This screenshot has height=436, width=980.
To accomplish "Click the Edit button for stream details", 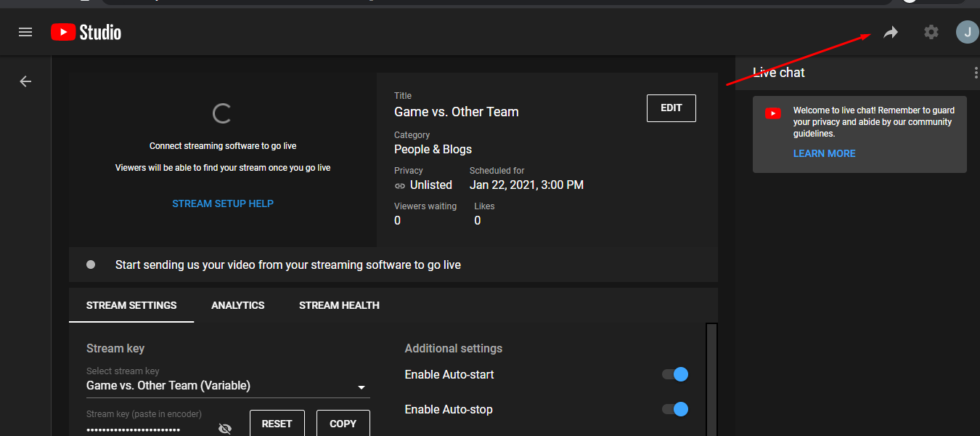I will pos(671,108).
